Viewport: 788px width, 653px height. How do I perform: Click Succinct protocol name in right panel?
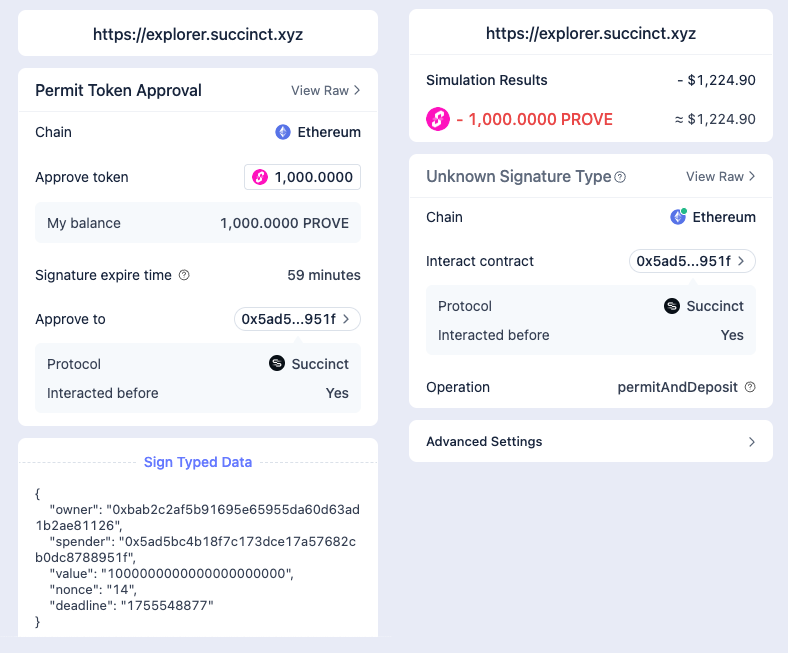pos(715,306)
